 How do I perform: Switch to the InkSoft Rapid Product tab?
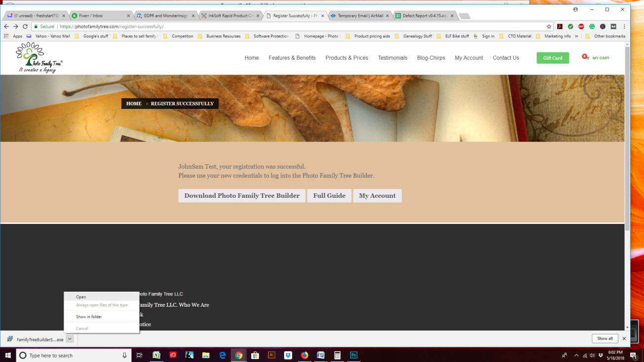point(230,16)
